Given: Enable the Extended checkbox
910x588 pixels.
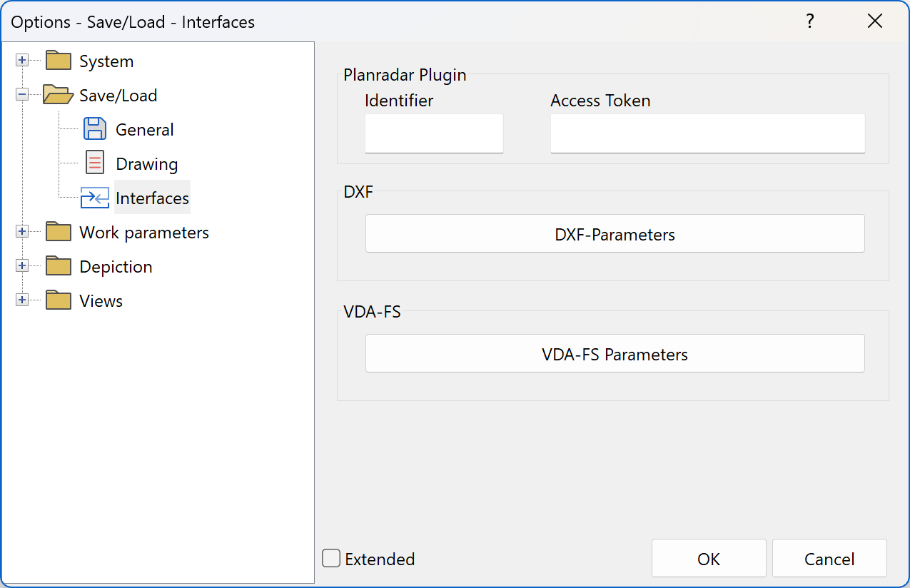Looking at the screenshot, I should point(330,559).
